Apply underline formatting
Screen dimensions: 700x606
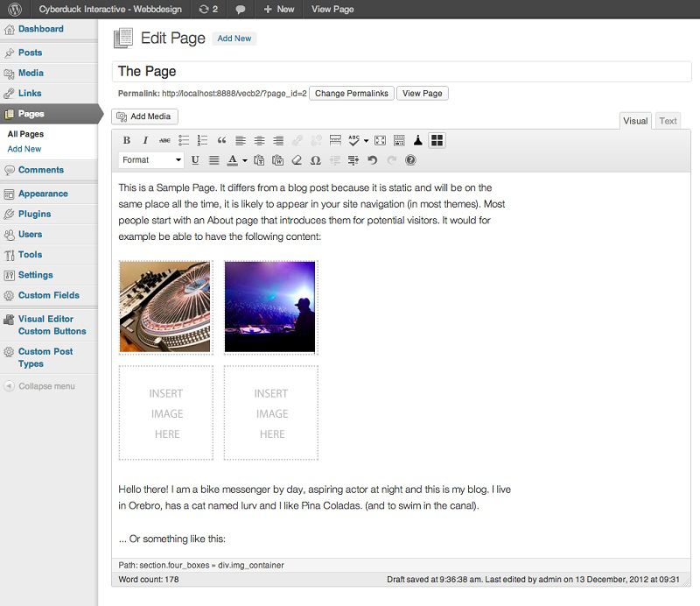coord(195,160)
